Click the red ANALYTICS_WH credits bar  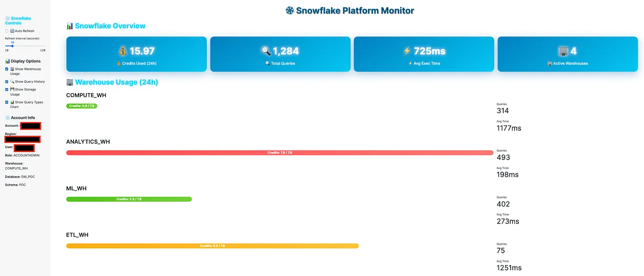(279, 152)
